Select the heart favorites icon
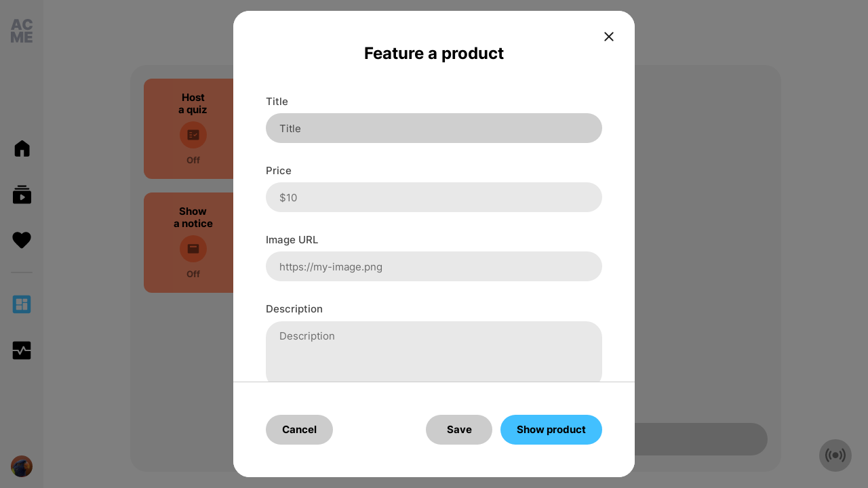Screen dimensions: 868x488 tap(22, 240)
